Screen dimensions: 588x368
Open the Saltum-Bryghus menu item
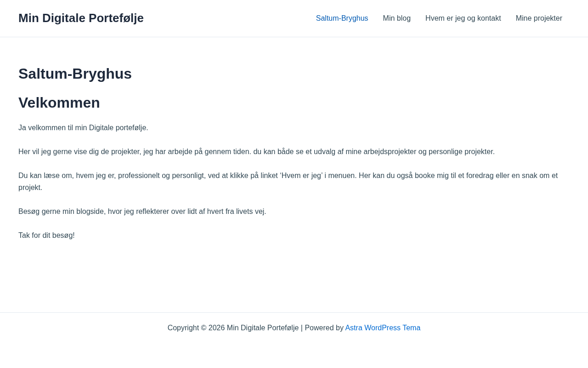[342, 18]
